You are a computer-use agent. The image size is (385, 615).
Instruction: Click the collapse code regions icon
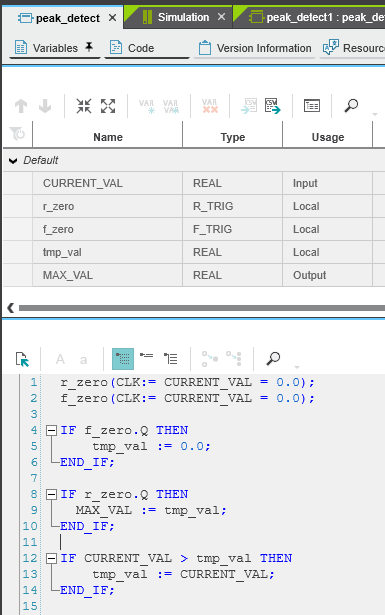point(147,356)
